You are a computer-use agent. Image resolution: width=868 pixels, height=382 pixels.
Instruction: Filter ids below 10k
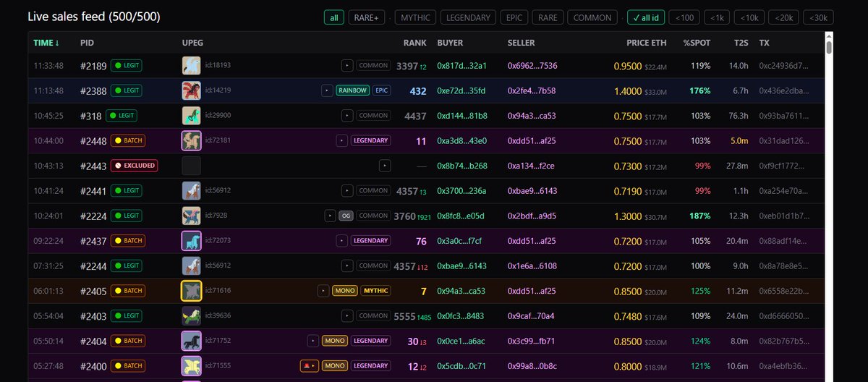(749, 17)
